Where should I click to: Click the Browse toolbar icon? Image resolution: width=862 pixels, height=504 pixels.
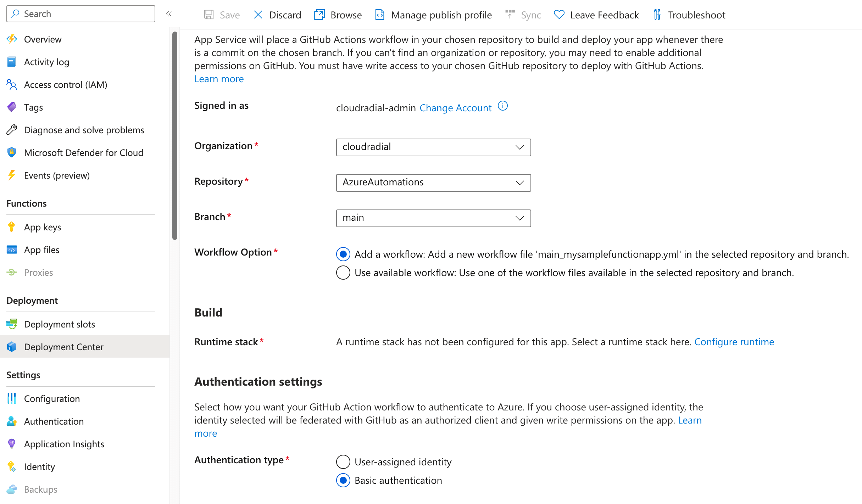point(319,15)
